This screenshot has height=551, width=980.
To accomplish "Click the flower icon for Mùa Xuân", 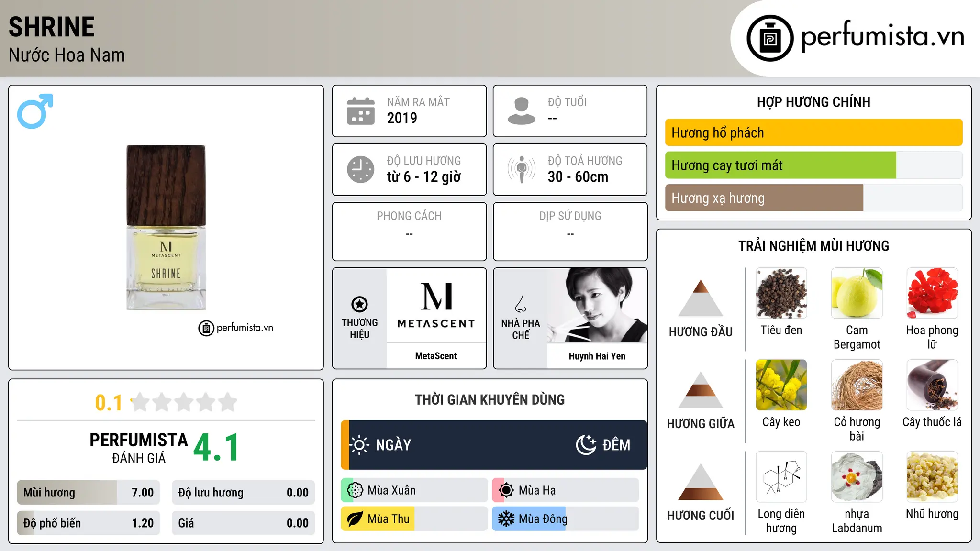I will coord(355,490).
